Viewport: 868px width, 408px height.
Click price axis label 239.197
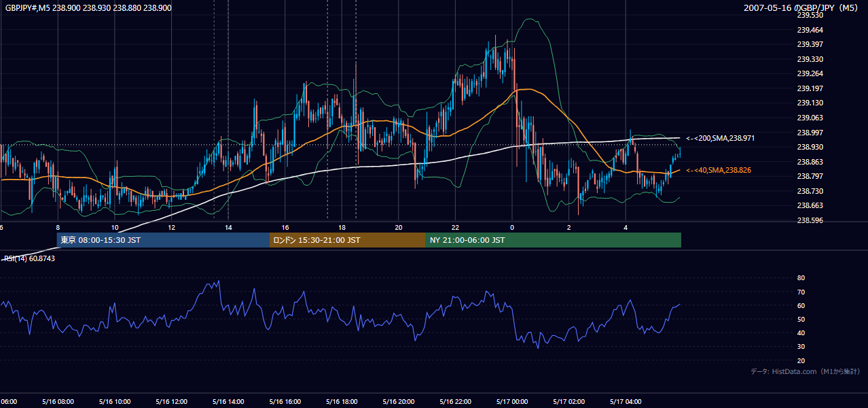810,88
